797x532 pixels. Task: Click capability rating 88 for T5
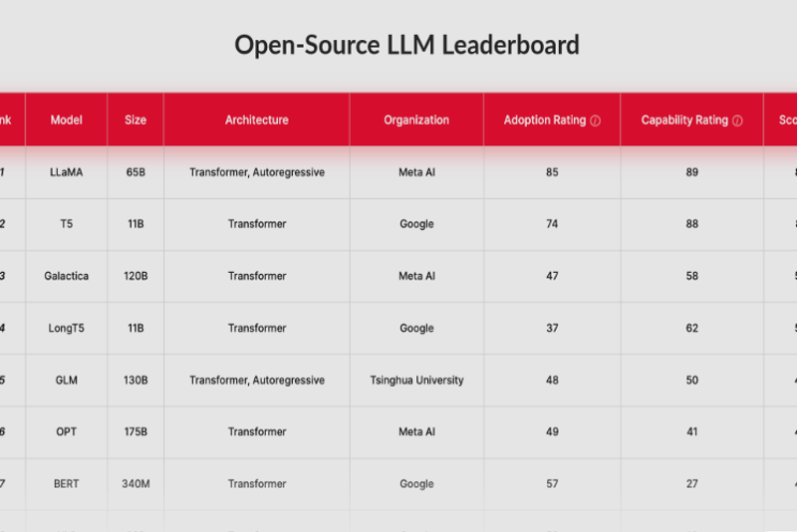point(691,224)
